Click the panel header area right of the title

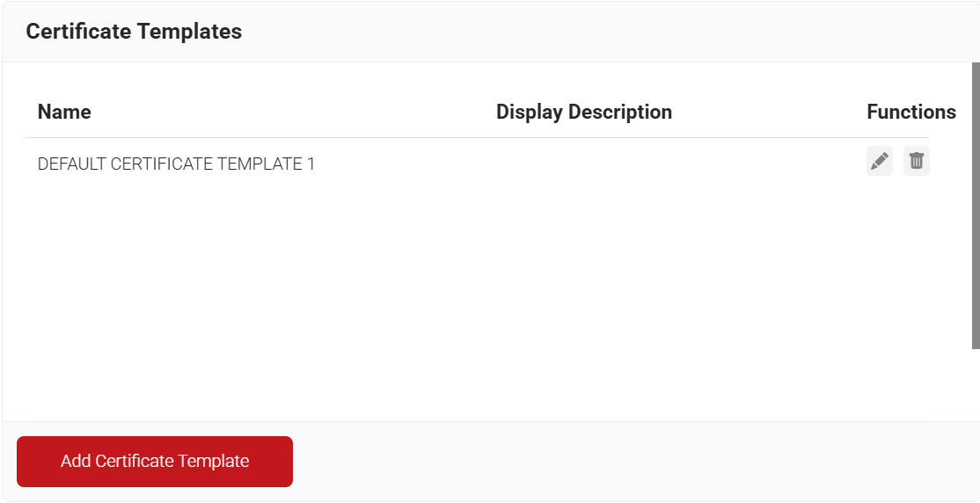point(616,32)
